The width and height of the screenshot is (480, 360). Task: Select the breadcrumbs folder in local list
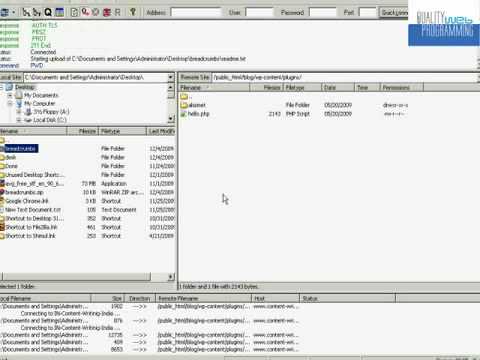click(x=21, y=149)
